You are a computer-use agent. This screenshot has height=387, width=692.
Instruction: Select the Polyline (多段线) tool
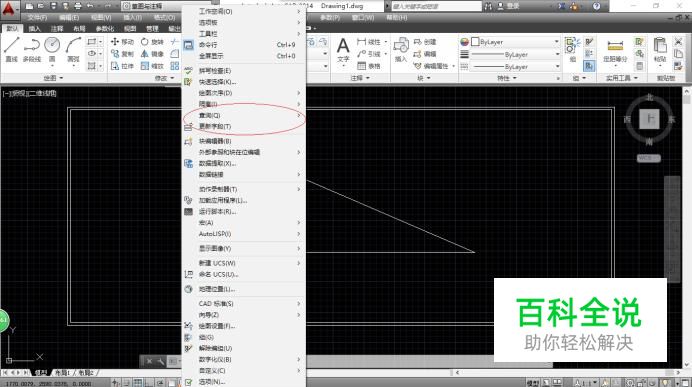pyautogui.click(x=32, y=49)
